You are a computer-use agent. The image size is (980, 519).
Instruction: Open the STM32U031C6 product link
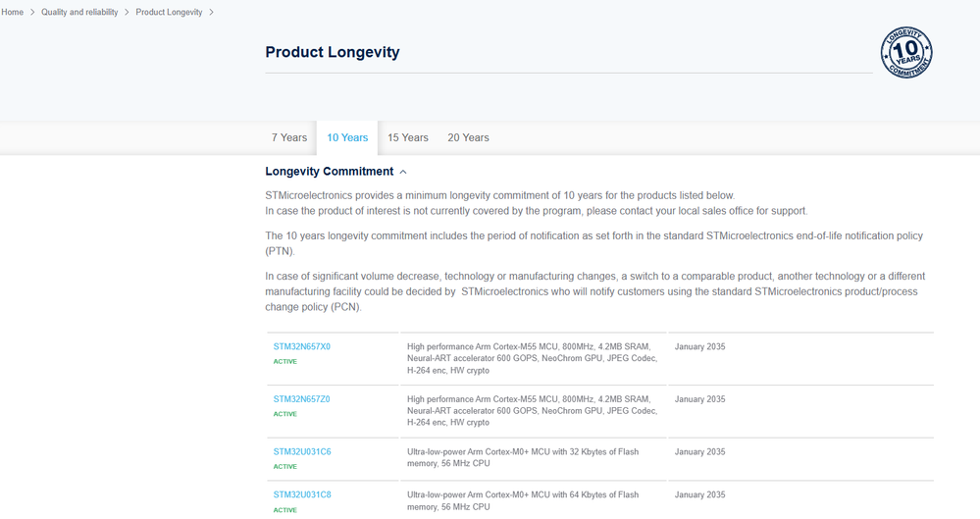pos(302,452)
